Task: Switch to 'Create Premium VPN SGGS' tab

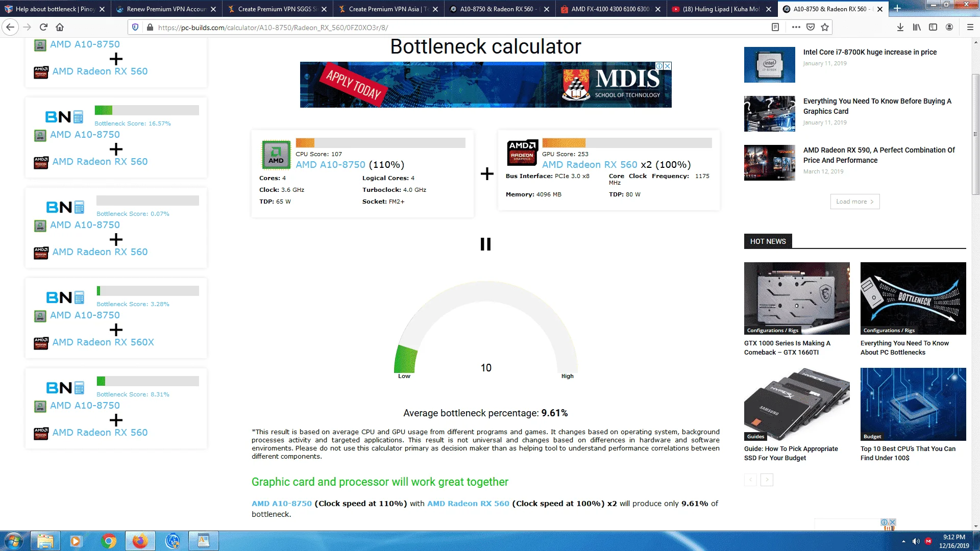Action: pos(277,9)
